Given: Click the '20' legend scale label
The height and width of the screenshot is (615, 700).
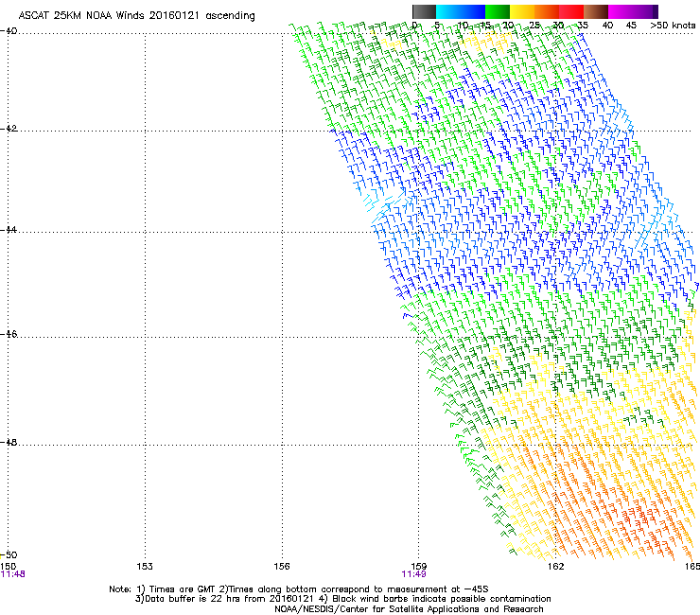Looking at the screenshot, I should pos(509,26).
